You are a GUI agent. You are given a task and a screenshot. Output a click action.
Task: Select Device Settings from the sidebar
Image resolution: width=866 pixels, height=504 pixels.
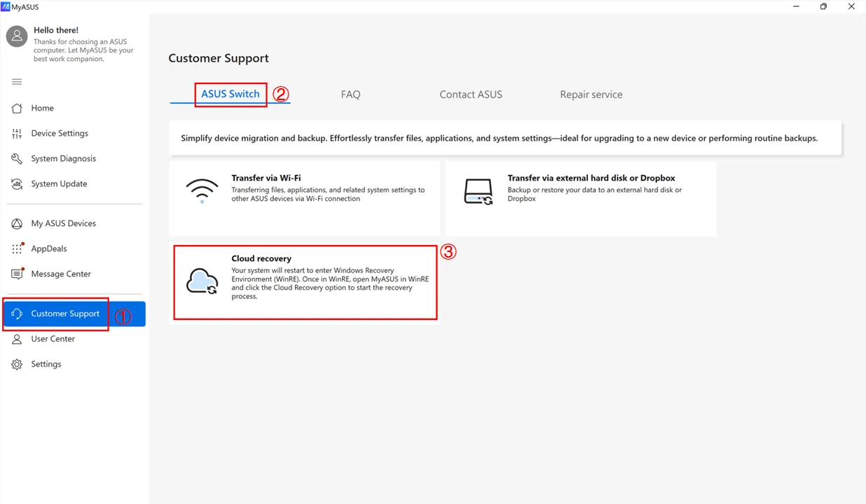tap(59, 133)
